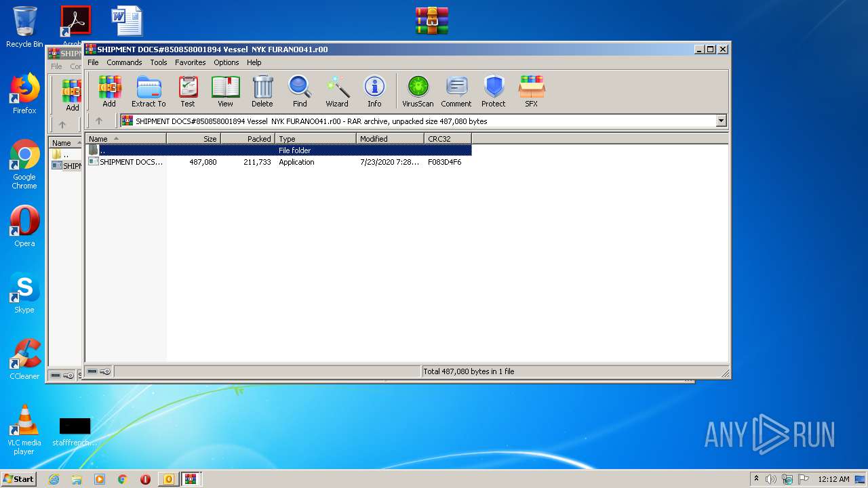Expand the archive path dropdown

[x=721, y=121]
